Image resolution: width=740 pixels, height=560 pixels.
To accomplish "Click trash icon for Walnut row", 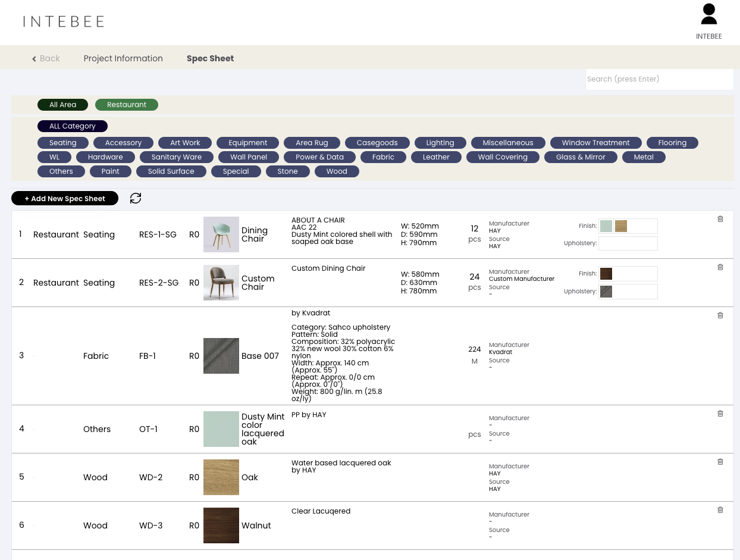I will 720,510.
